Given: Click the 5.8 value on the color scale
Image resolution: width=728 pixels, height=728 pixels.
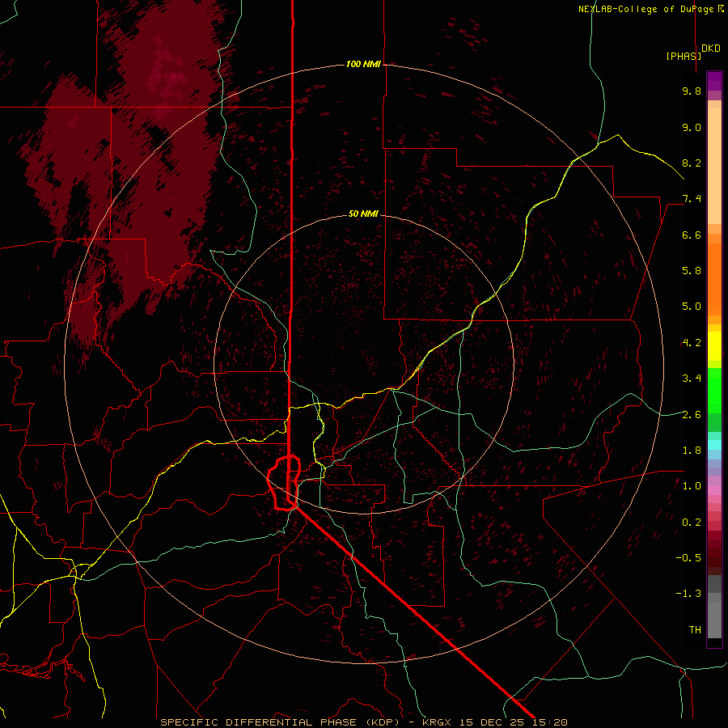Looking at the screenshot, I should (x=692, y=271).
